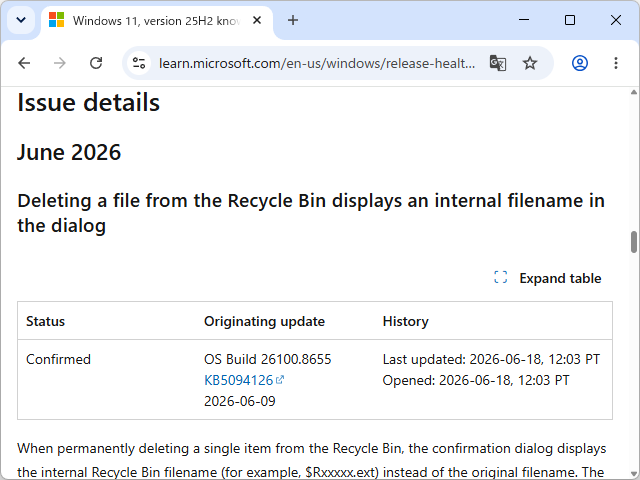Translate this page icon
Viewport: 640px width, 480px height.
point(498,63)
